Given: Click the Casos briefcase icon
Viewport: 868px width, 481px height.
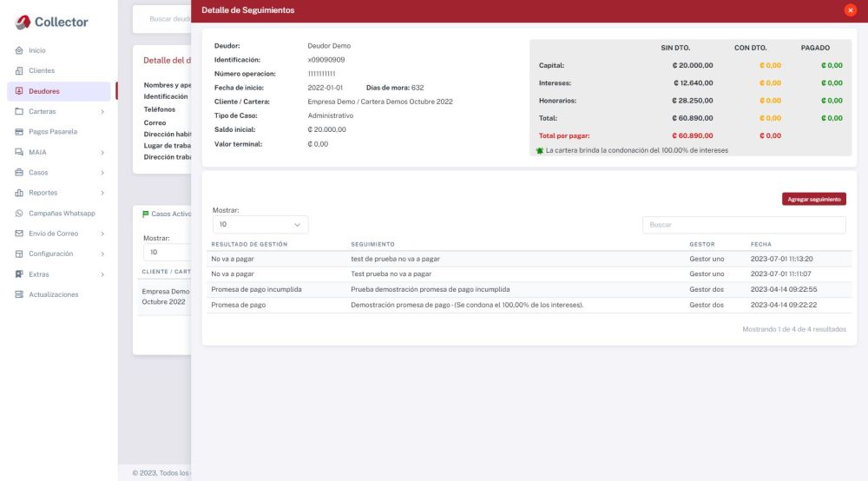Looking at the screenshot, I should [x=19, y=173].
